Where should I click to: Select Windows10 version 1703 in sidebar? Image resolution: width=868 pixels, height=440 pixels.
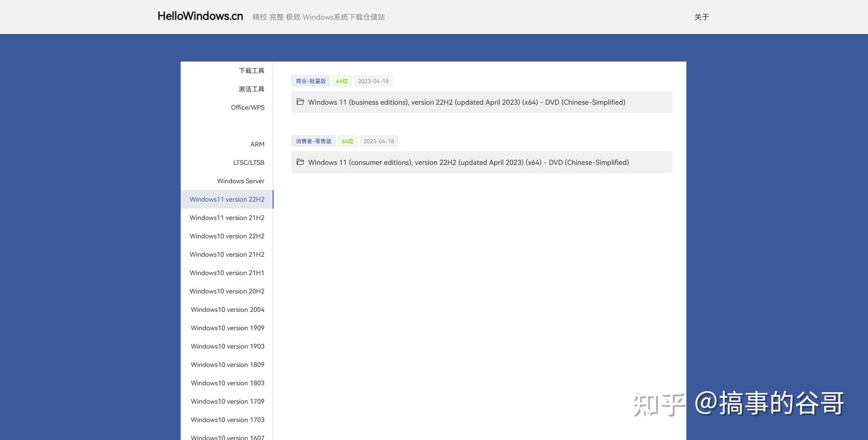coord(228,420)
